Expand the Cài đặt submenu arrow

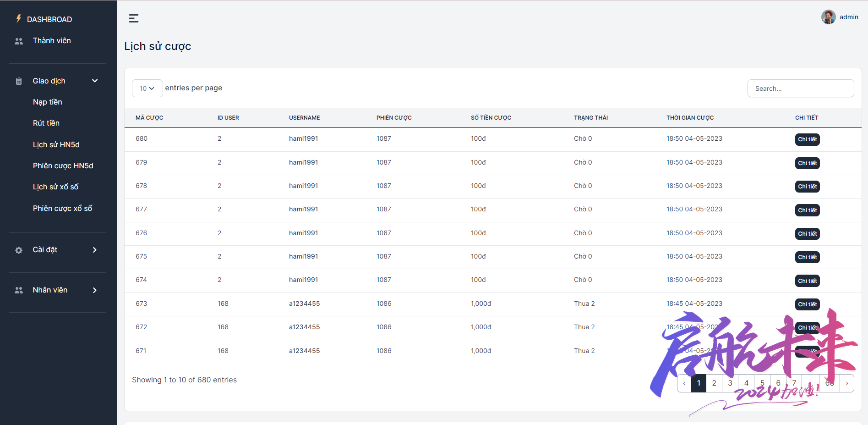click(95, 250)
